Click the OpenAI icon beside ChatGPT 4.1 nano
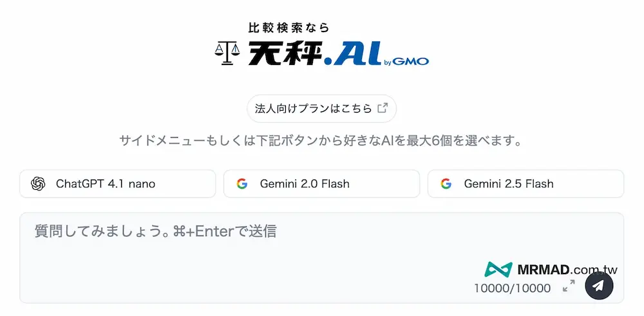Image resolution: width=644 pixels, height=316 pixels. coord(38,184)
